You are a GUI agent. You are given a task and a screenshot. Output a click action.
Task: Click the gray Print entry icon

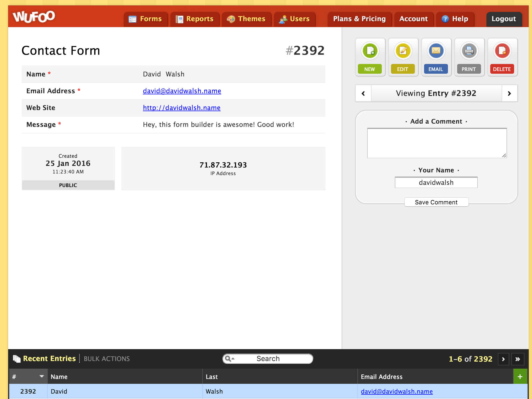[x=469, y=51]
